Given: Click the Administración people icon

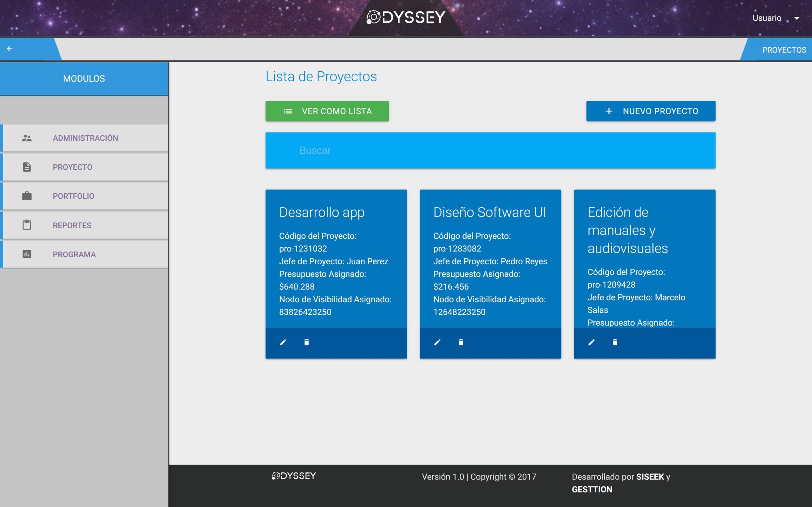Looking at the screenshot, I should click(27, 138).
